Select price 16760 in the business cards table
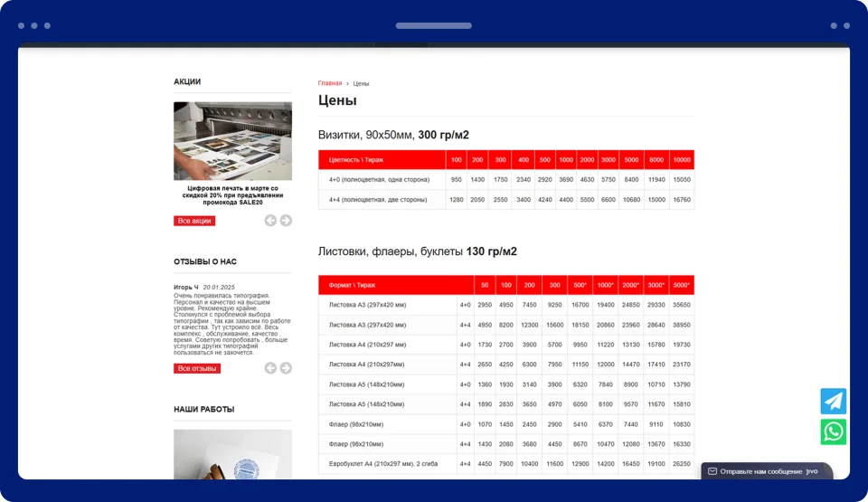The height and width of the screenshot is (502, 868). pos(682,200)
